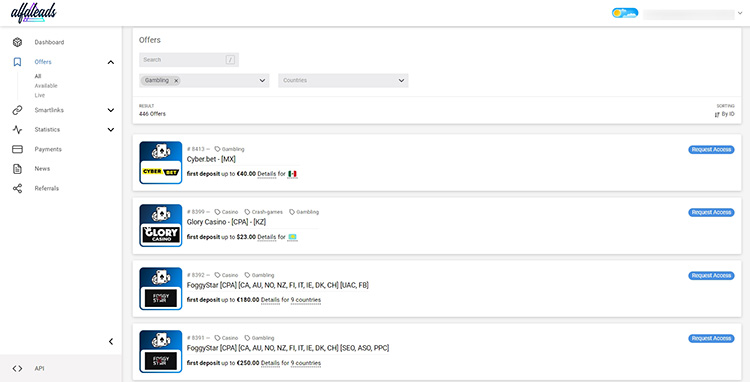Click the Statistics pulse icon
This screenshot has width=750, height=382.
[17, 130]
